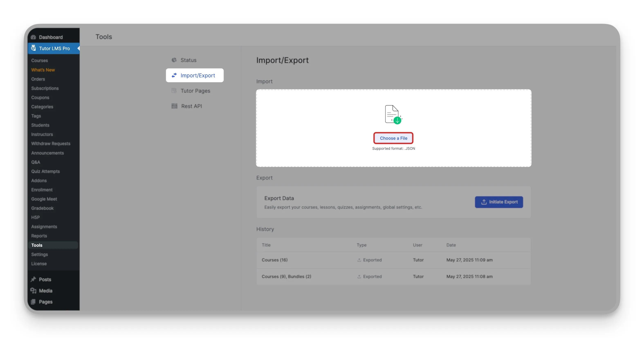This screenshot has height=338, width=644.
Task: Click the Posts pin icon
Action: click(33, 279)
